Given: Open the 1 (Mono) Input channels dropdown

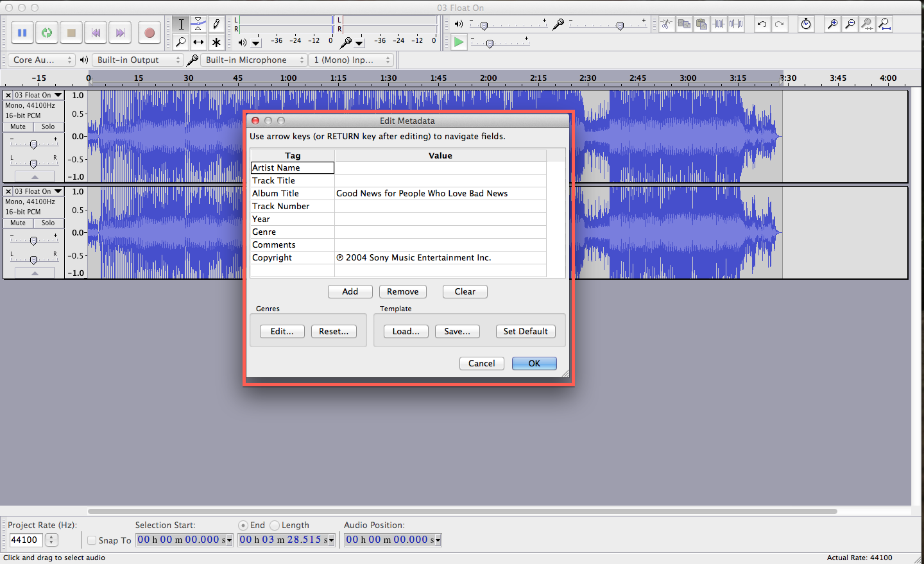Looking at the screenshot, I should [x=350, y=60].
